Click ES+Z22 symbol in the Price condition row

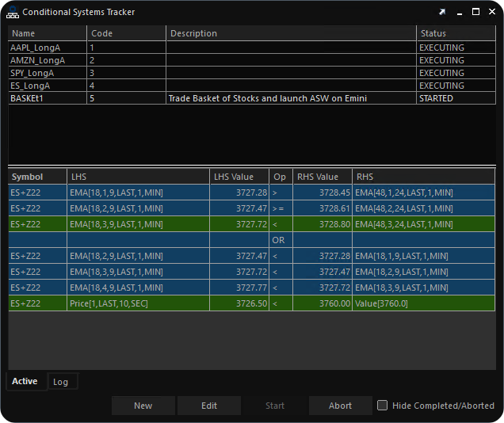(x=37, y=303)
